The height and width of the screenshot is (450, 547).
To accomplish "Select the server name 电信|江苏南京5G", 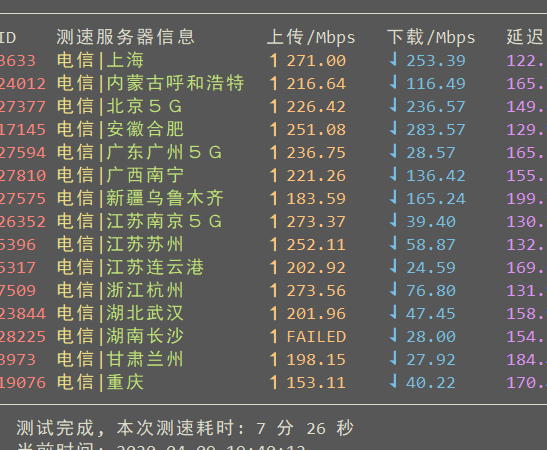I will (139, 222).
